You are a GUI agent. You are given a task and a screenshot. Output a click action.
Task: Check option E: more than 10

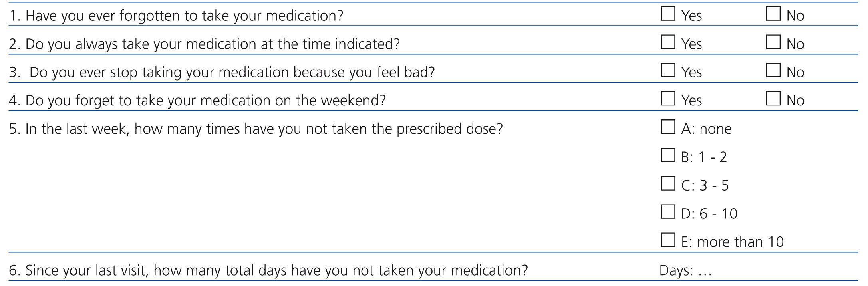pyautogui.click(x=667, y=240)
